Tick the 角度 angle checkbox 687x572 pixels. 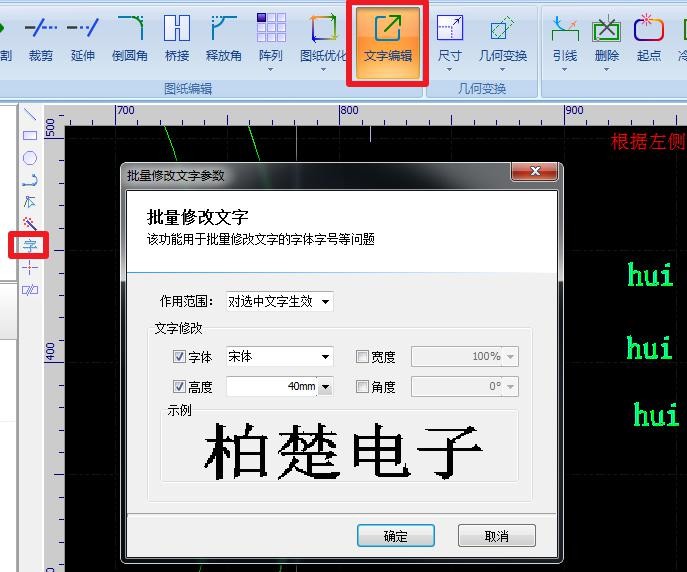[x=363, y=387]
